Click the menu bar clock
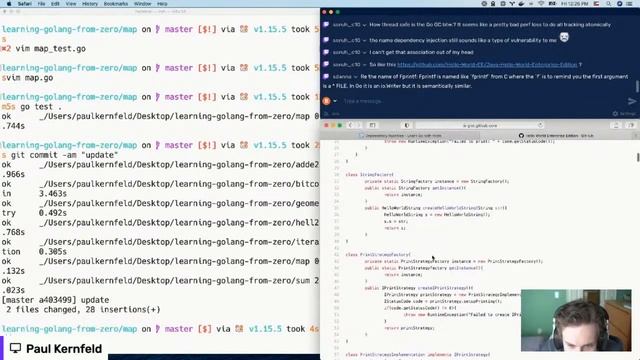 574,4
